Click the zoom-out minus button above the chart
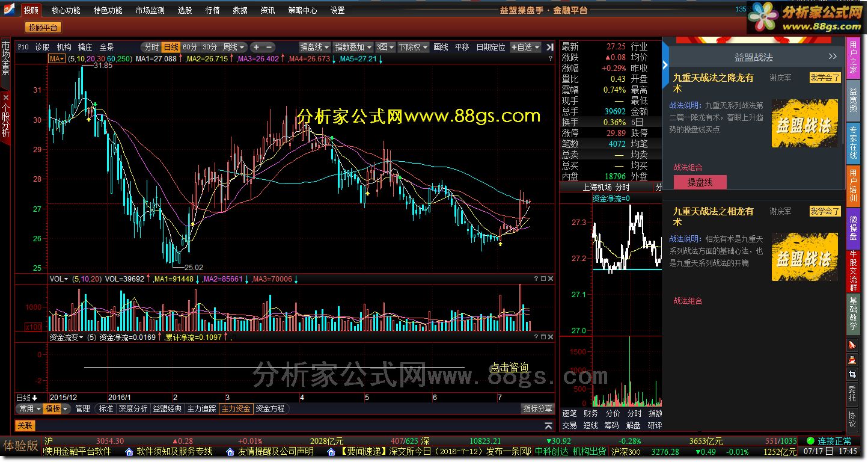The height and width of the screenshot is (462, 868). (x=269, y=47)
